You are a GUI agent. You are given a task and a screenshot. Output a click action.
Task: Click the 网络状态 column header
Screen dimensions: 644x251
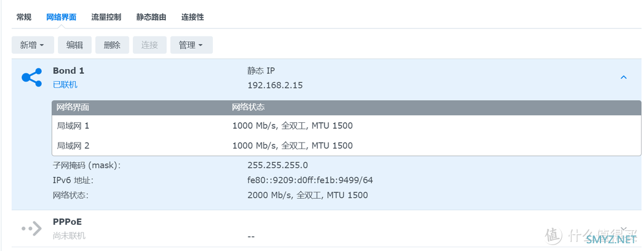(x=249, y=108)
